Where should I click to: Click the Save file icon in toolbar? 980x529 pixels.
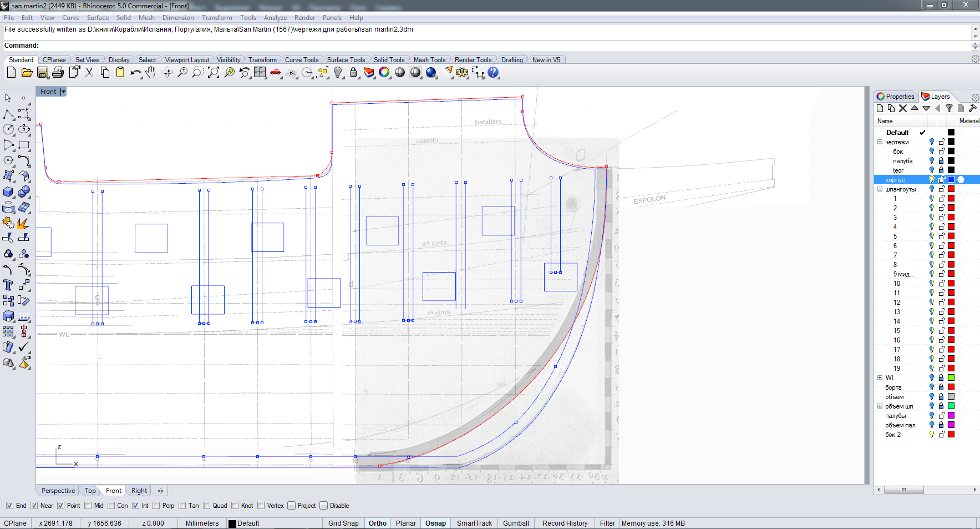point(43,73)
